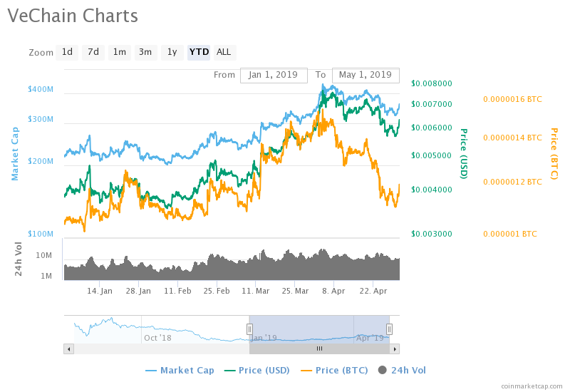Click the $0.008000 price label
This screenshot has height=392, width=570.
click(432, 83)
